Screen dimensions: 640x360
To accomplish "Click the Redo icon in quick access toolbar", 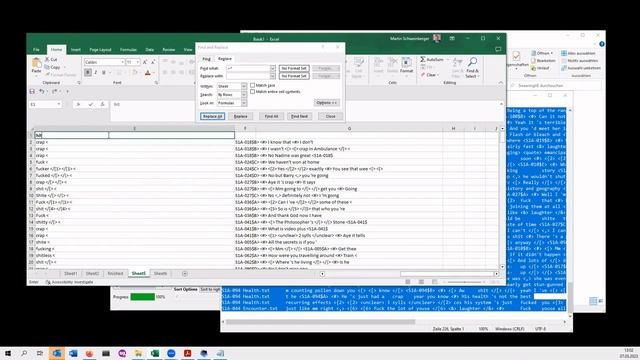I will 54,91.
